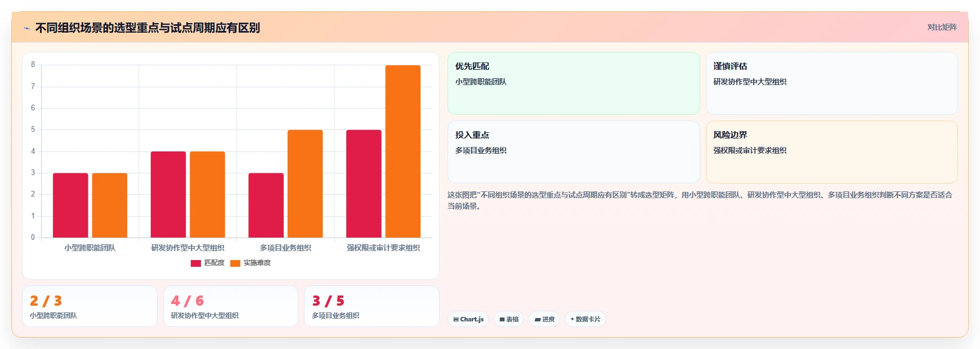The width and height of the screenshot is (980, 349).
Task: Click the orange bar for 多项目业务组织
Action: 305,184
